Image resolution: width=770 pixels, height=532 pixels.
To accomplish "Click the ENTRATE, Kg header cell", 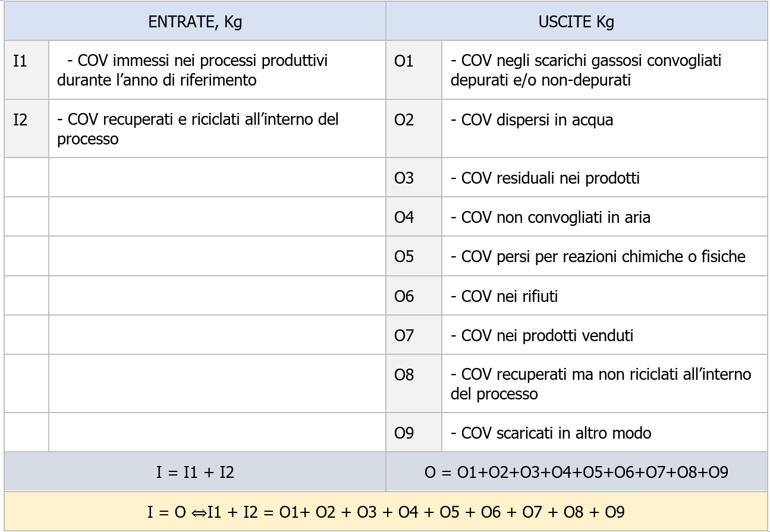I will pos(195,22).
